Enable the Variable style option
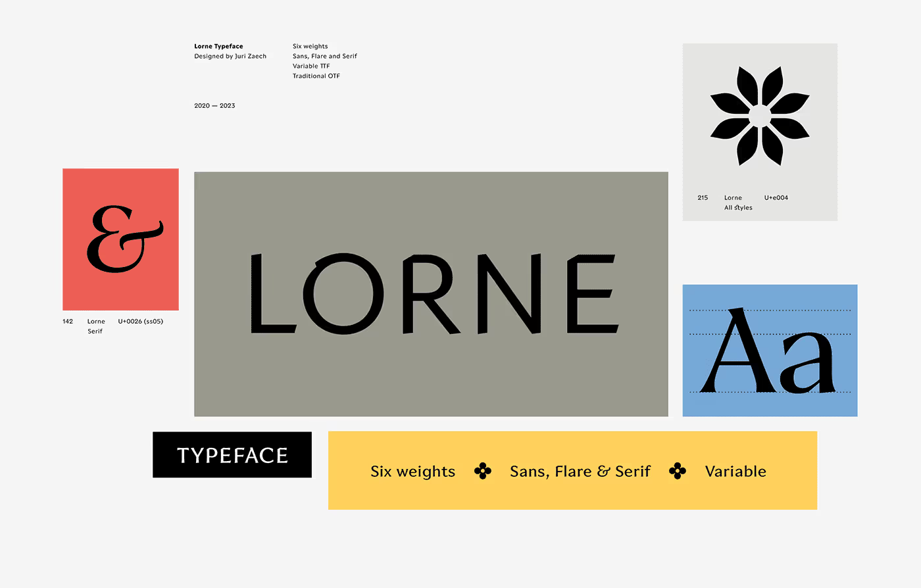Viewport: 921px width, 588px height. pos(735,471)
